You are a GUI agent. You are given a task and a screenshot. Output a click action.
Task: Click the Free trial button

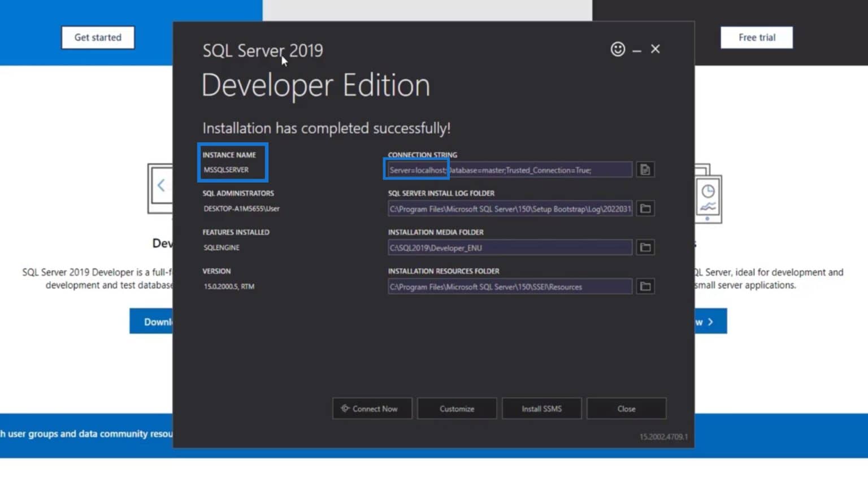[x=757, y=37]
